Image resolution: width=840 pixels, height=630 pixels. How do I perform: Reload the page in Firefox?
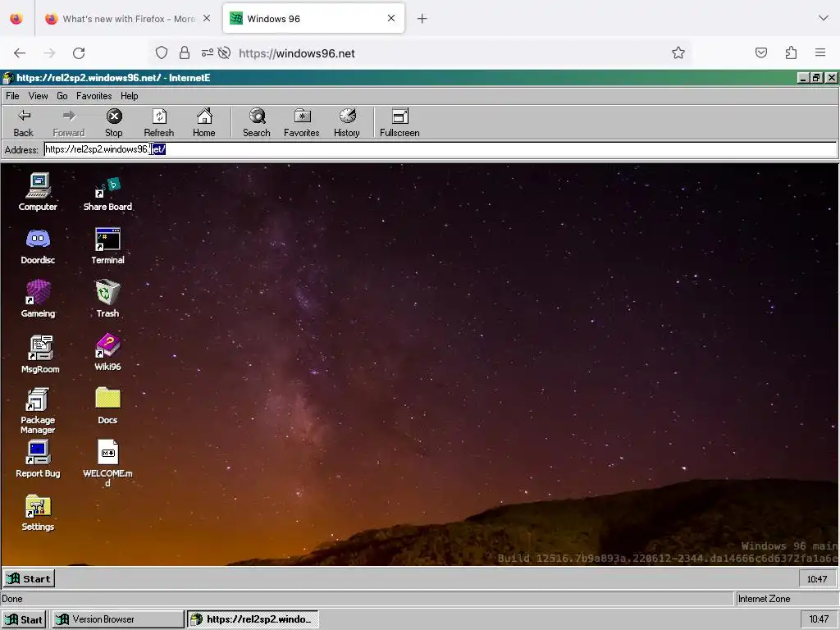pos(79,52)
